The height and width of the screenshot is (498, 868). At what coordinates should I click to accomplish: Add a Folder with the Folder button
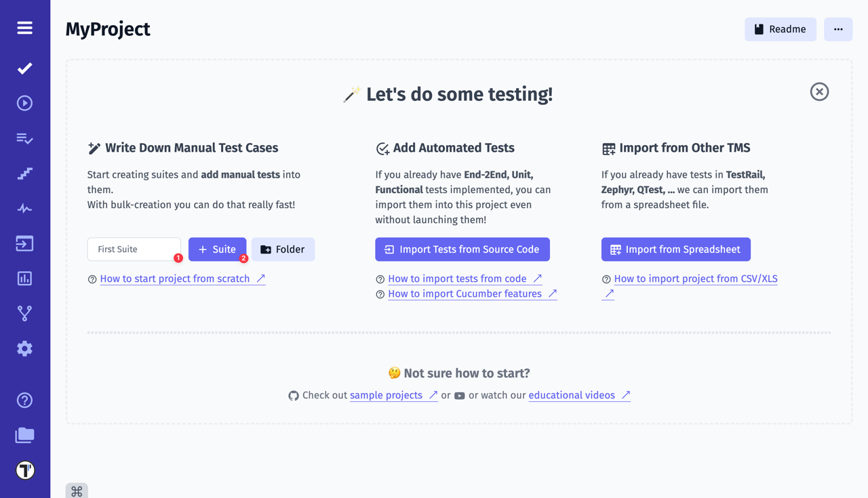click(283, 249)
